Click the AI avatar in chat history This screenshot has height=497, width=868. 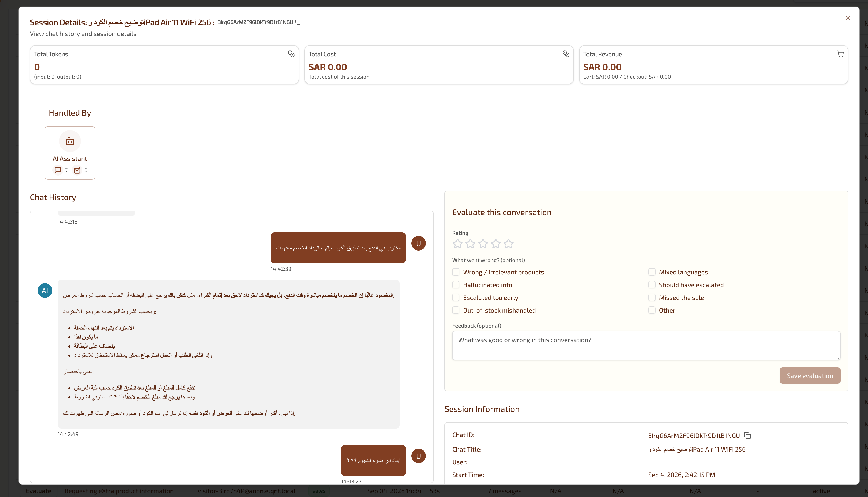[45, 291]
